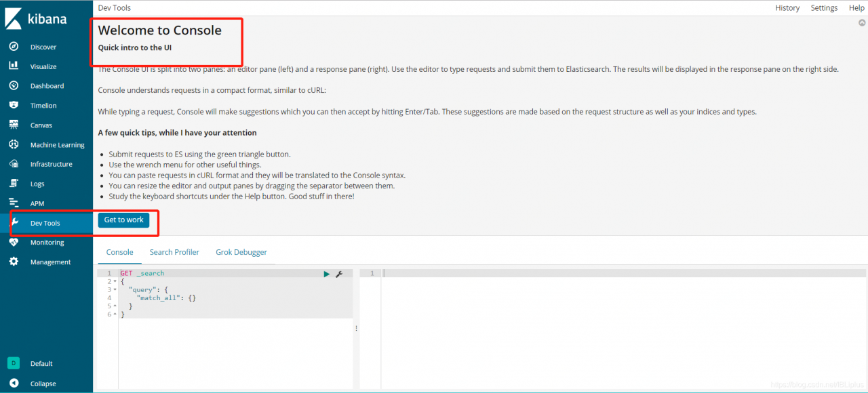Open Logs icon in sidebar
This screenshot has width=868, height=393.
(x=14, y=184)
